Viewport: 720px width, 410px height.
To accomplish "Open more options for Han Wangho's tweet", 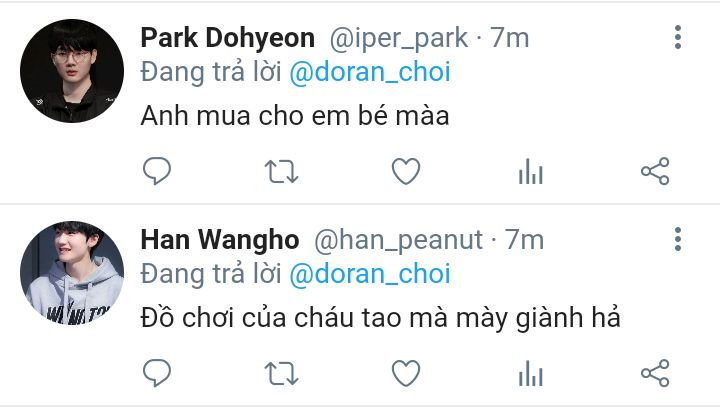I will click(x=678, y=239).
